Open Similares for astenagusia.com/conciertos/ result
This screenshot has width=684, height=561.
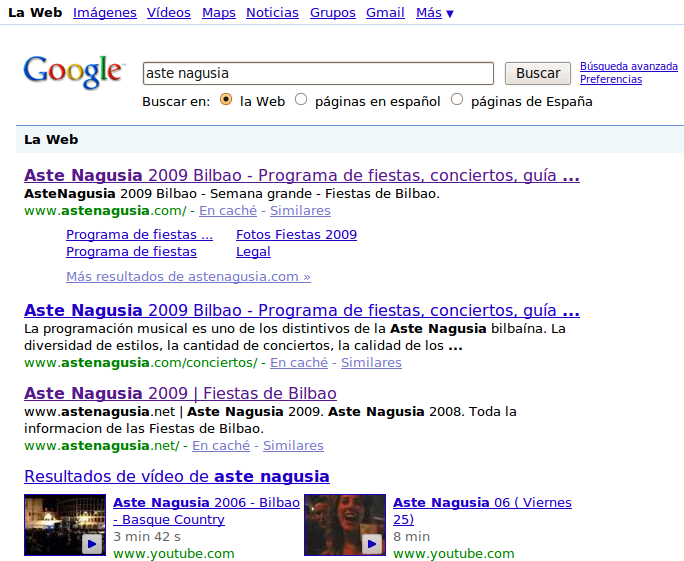(371, 363)
